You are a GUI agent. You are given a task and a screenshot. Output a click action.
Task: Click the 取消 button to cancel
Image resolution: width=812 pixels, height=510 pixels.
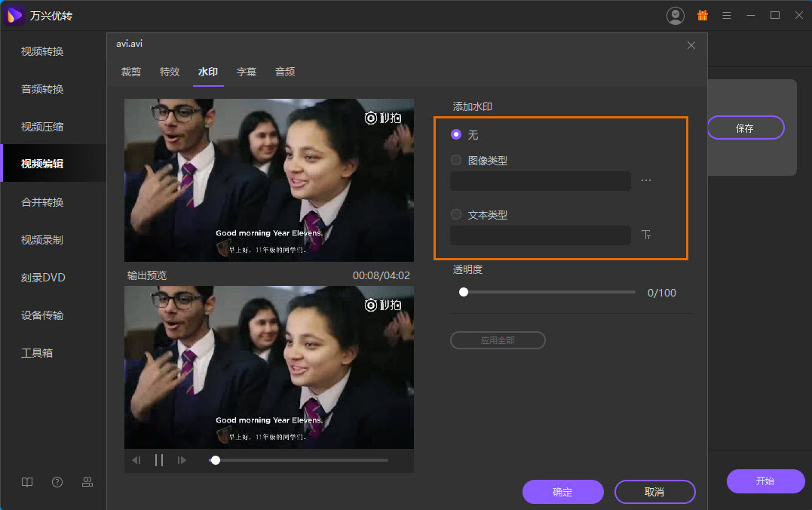tap(654, 492)
